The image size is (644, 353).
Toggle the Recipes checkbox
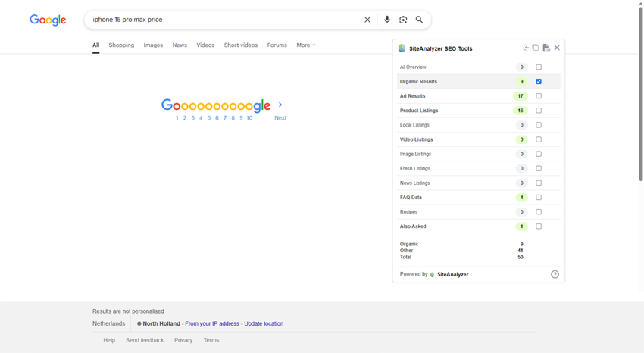pyautogui.click(x=539, y=212)
